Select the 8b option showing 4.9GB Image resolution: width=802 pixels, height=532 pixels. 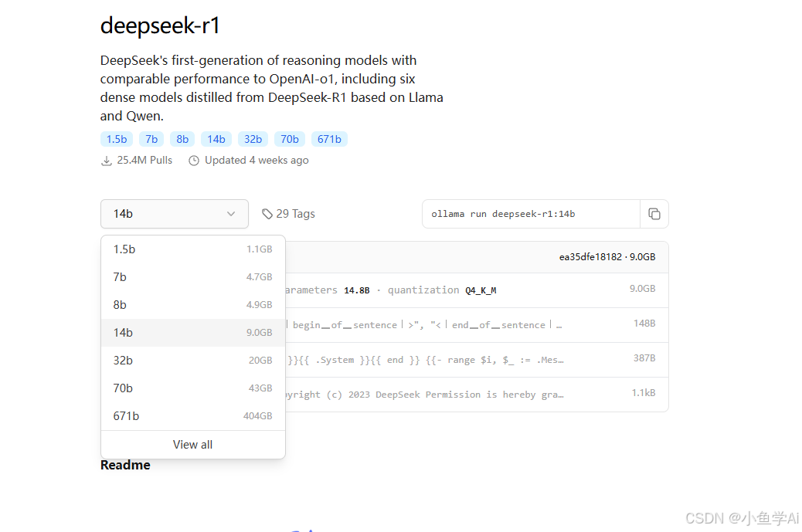coord(120,304)
